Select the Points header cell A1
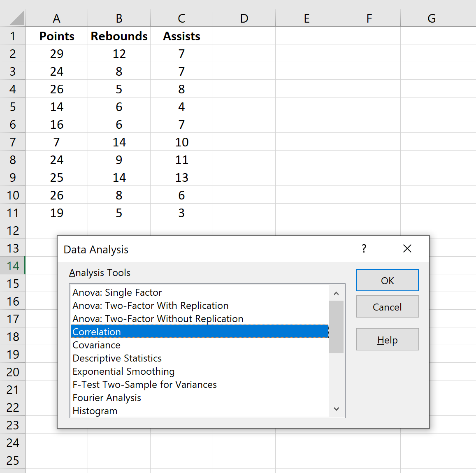This screenshot has width=476, height=473. point(56,36)
